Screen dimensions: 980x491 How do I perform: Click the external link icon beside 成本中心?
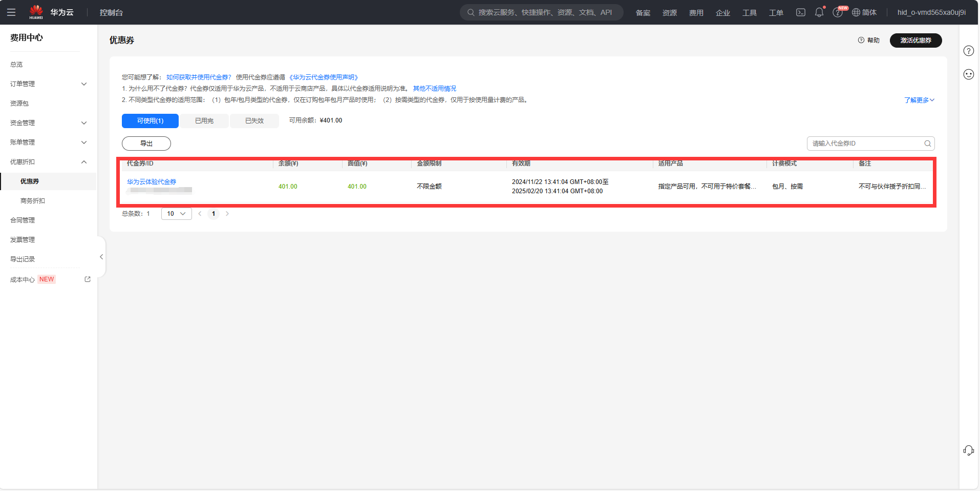coord(88,279)
